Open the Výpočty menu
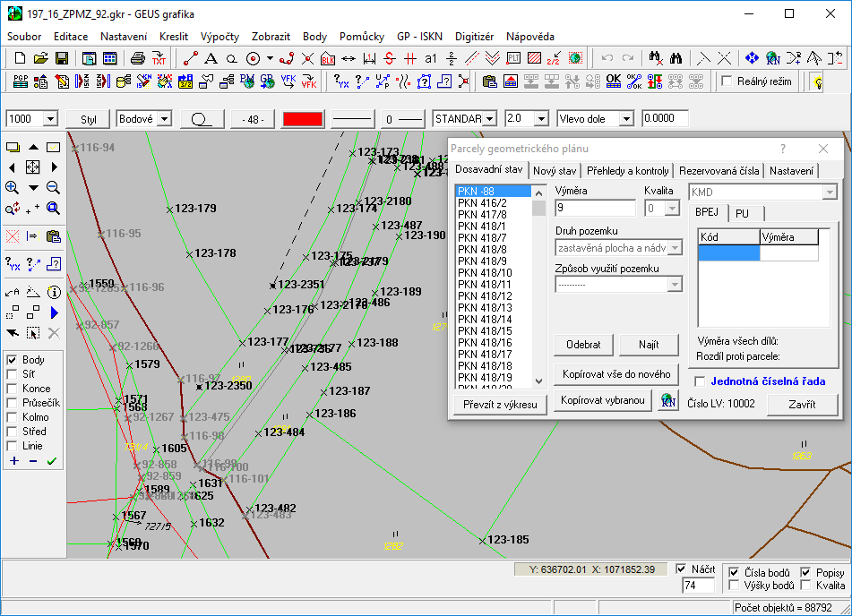This screenshot has width=852, height=616. pyautogui.click(x=219, y=37)
